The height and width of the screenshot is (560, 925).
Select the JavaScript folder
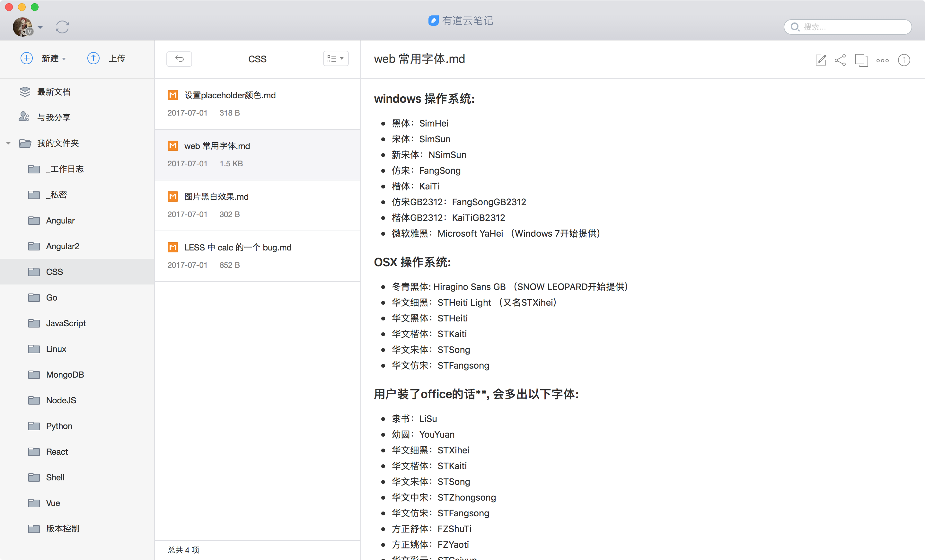[x=66, y=323]
